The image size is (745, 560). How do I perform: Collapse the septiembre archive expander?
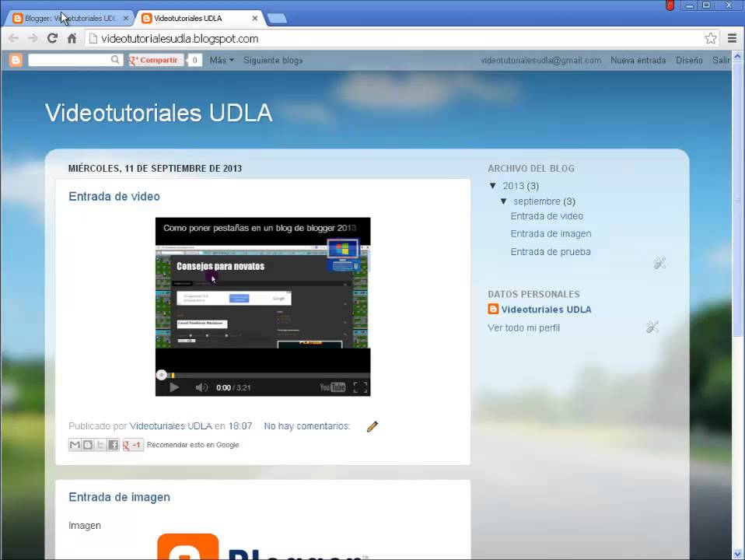coord(504,201)
